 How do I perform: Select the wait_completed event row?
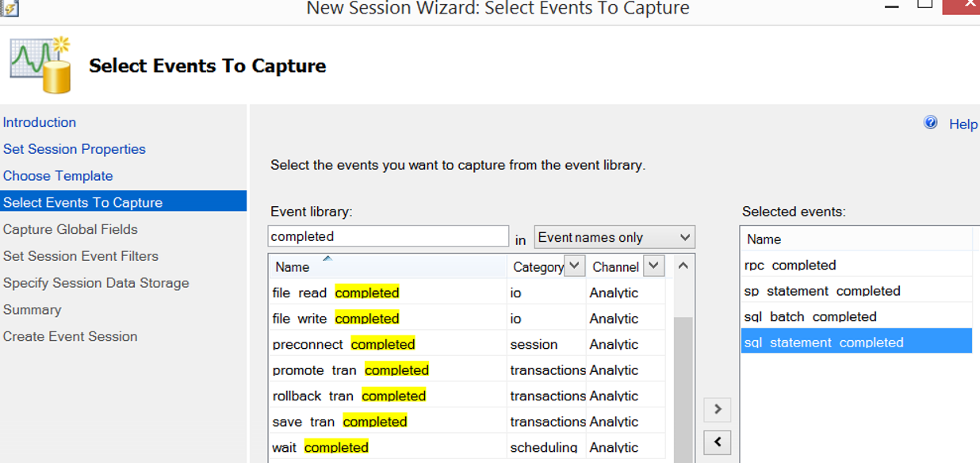coord(467,447)
